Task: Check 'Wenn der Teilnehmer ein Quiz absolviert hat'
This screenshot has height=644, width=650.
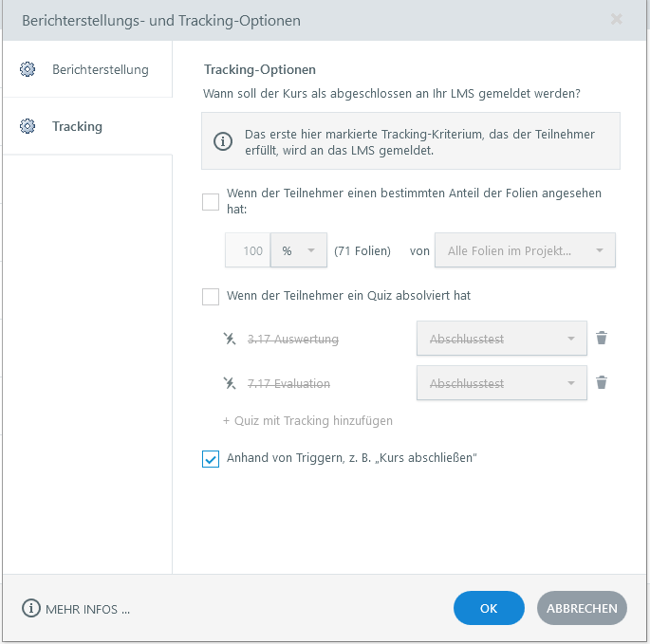Action: point(211,297)
